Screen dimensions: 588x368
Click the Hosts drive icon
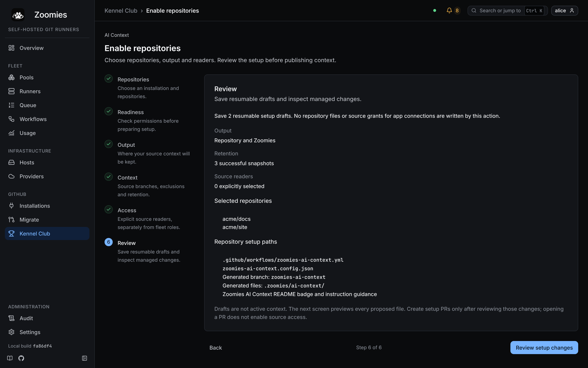pos(11,162)
